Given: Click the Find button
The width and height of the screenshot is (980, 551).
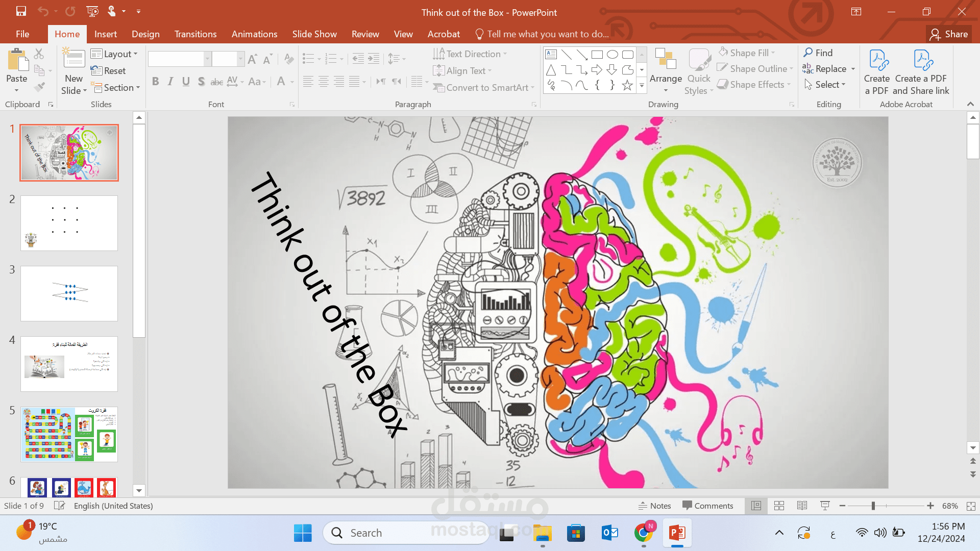Looking at the screenshot, I should (818, 53).
